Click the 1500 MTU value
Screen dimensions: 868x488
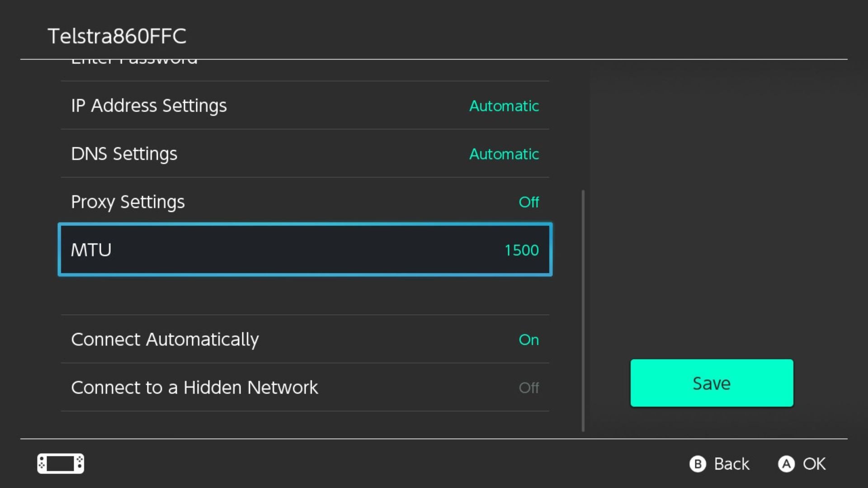[522, 250]
